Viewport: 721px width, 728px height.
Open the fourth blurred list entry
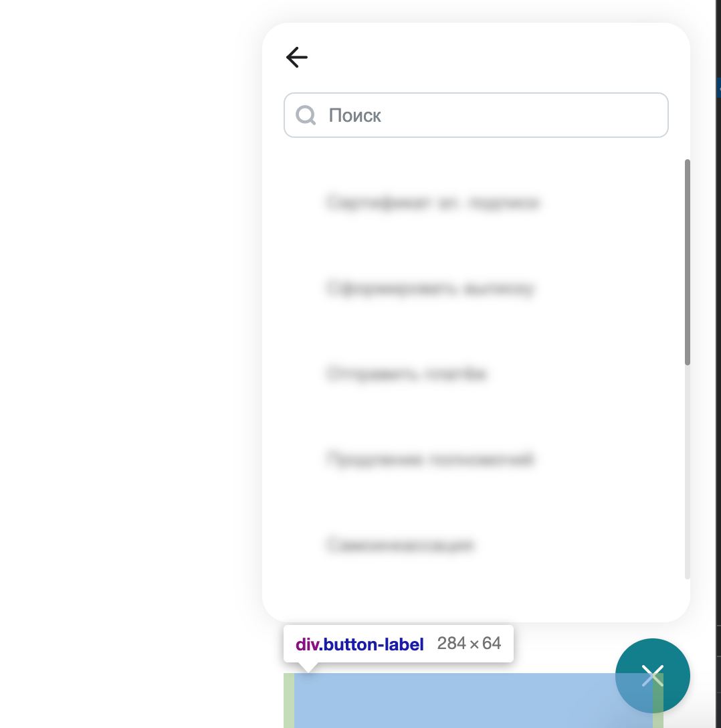(x=429, y=459)
